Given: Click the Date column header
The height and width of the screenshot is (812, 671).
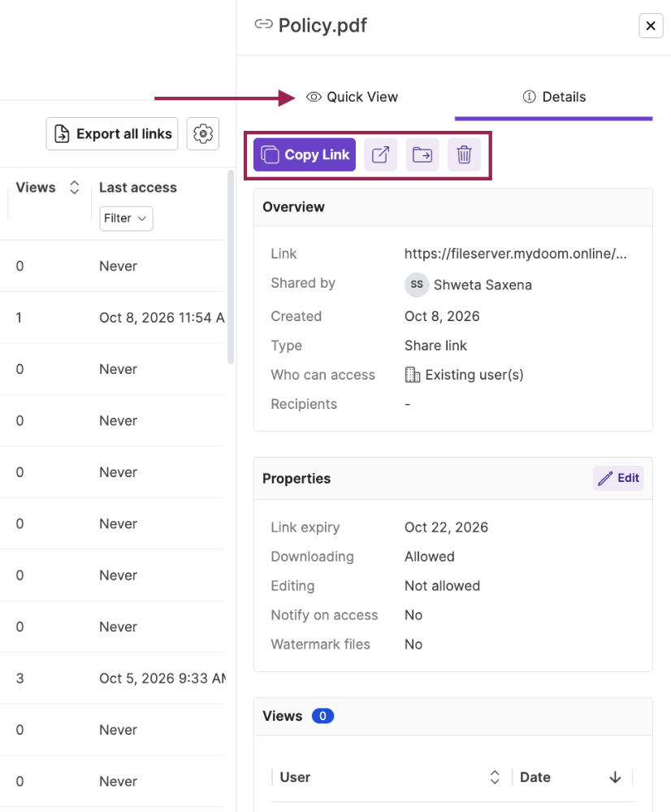Looking at the screenshot, I should pyautogui.click(x=535, y=777).
